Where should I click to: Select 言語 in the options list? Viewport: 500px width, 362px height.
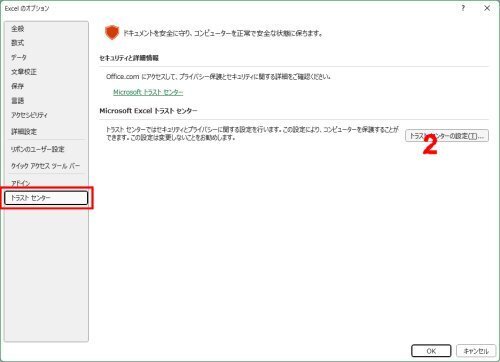click(18, 101)
